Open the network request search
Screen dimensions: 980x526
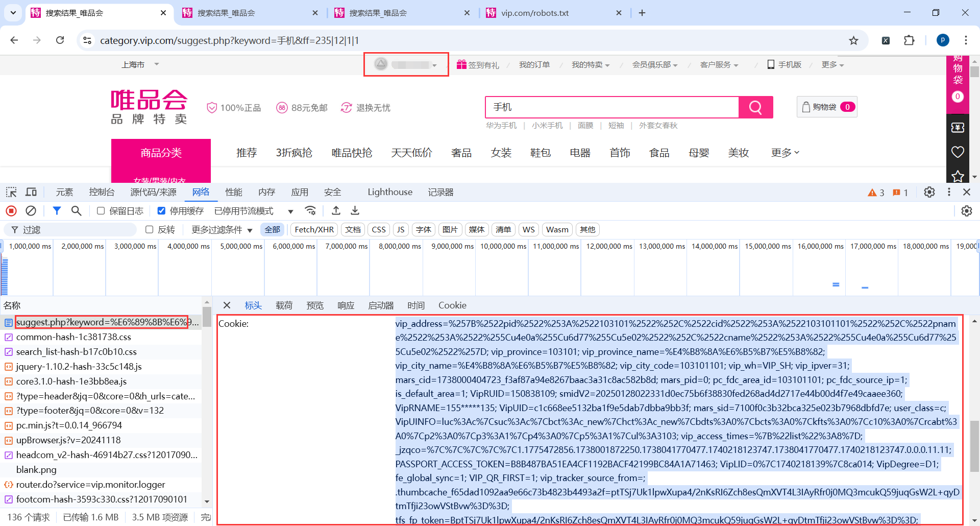tap(76, 210)
